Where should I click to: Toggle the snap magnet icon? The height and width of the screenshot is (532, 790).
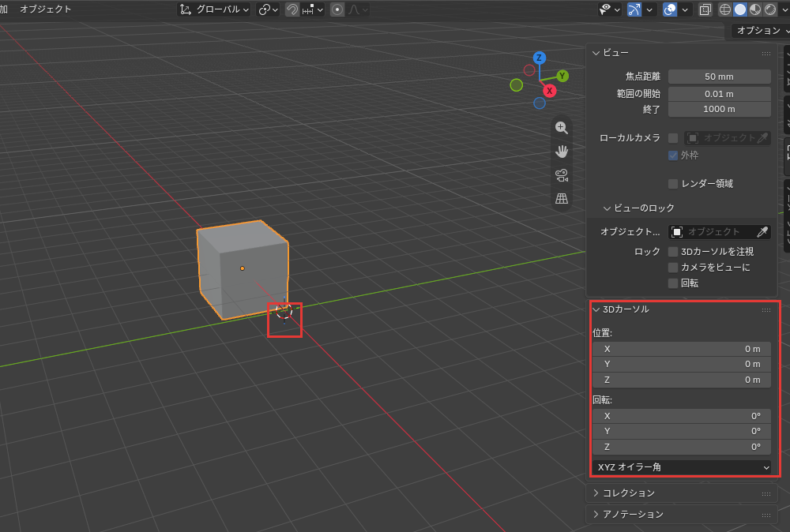292,9
